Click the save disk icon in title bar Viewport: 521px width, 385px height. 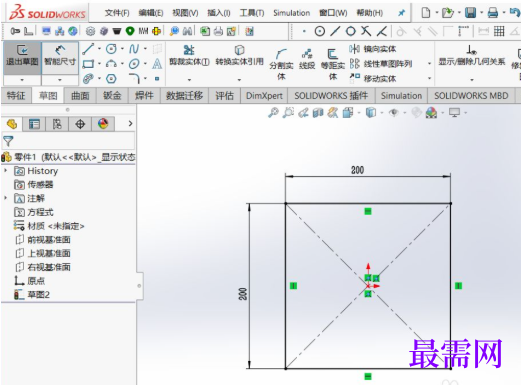click(x=470, y=13)
